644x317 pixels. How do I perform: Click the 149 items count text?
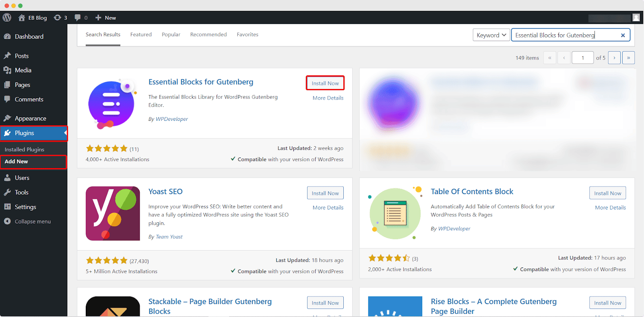point(527,58)
